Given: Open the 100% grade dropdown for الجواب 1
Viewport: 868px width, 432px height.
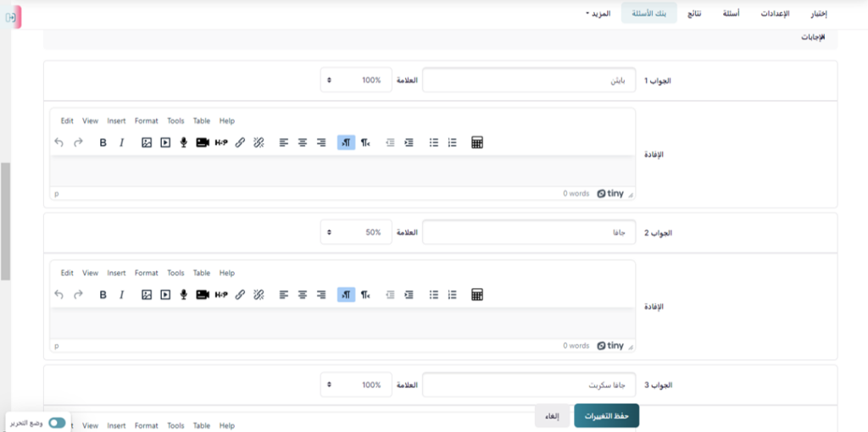Looking at the screenshot, I should coord(356,80).
